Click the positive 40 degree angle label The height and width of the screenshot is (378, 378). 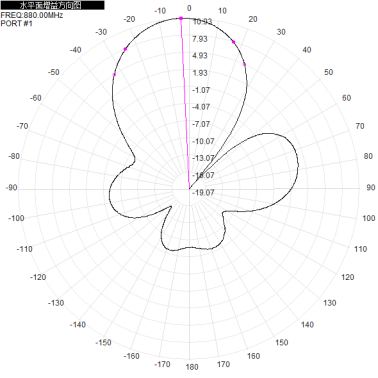pyautogui.click(x=307, y=50)
